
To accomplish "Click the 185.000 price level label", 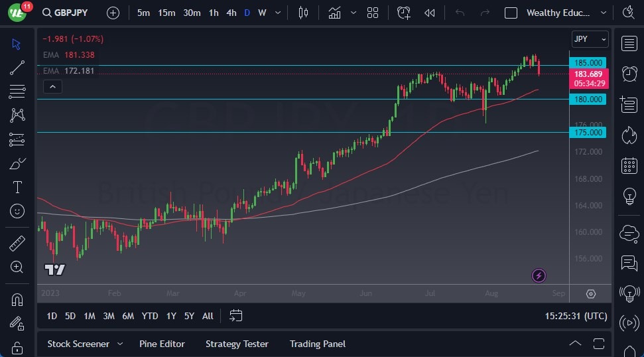I will pyautogui.click(x=588, y=63).
